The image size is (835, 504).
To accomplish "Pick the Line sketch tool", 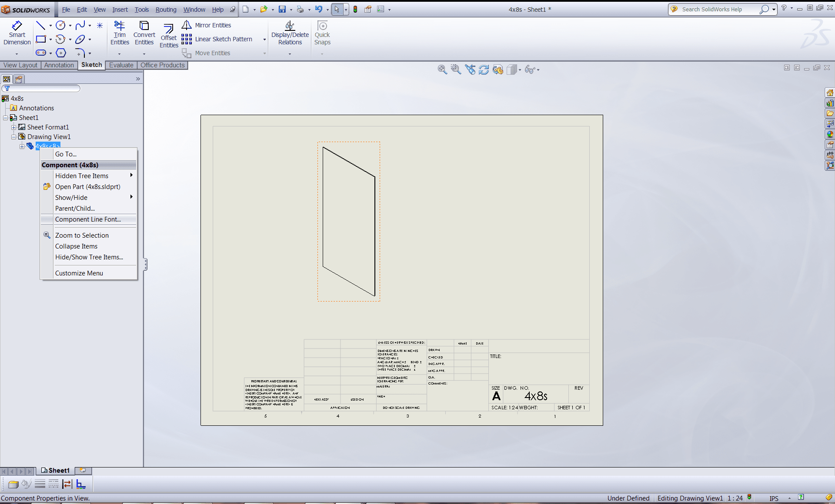I will [40, 25].
